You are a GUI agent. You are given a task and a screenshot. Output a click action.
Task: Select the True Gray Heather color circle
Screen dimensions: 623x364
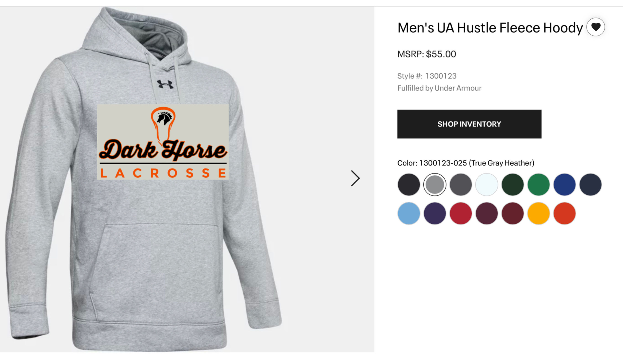[434, 184]
